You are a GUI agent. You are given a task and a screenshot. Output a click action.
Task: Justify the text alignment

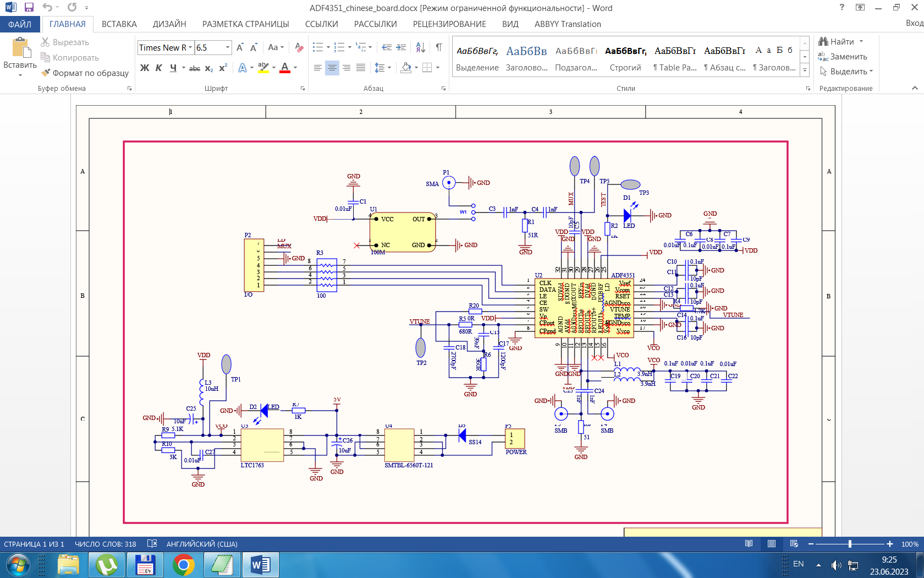tap(361, 68)
